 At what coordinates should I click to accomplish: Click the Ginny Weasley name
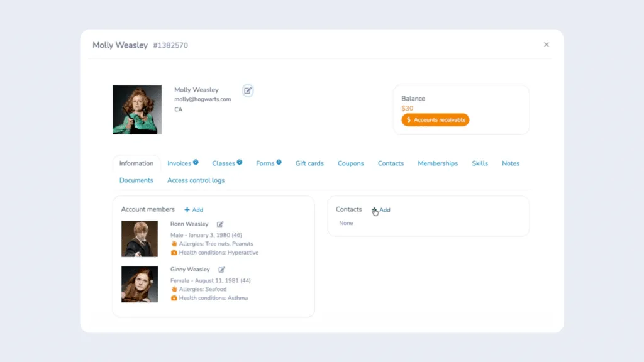pyautogui.click(x=190, y=270)
